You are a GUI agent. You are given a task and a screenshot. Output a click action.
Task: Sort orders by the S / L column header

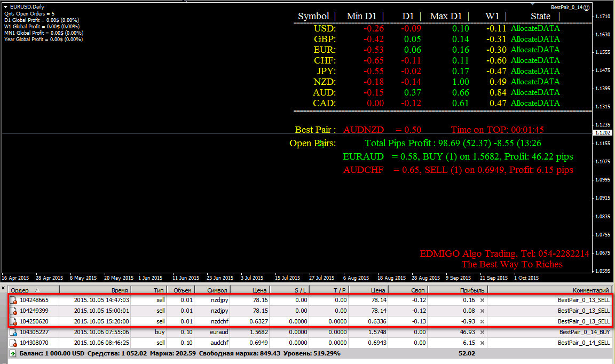(289, 290)
